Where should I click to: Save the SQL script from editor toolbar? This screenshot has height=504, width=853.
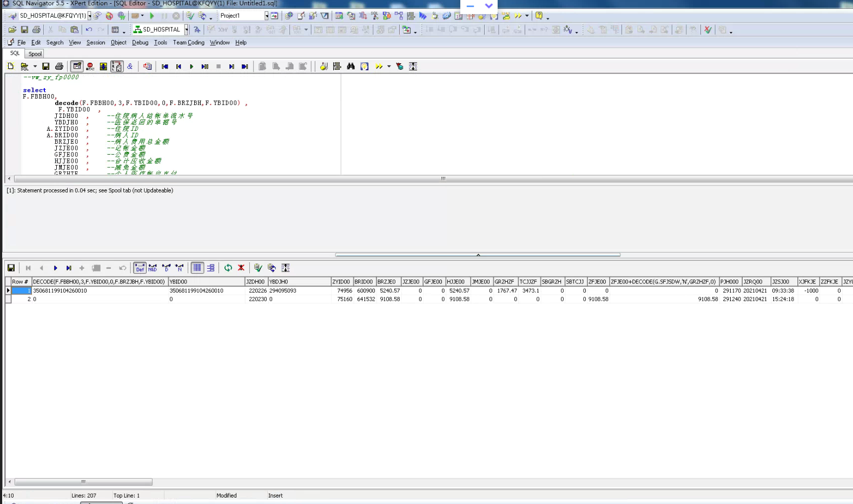point(46,67)
